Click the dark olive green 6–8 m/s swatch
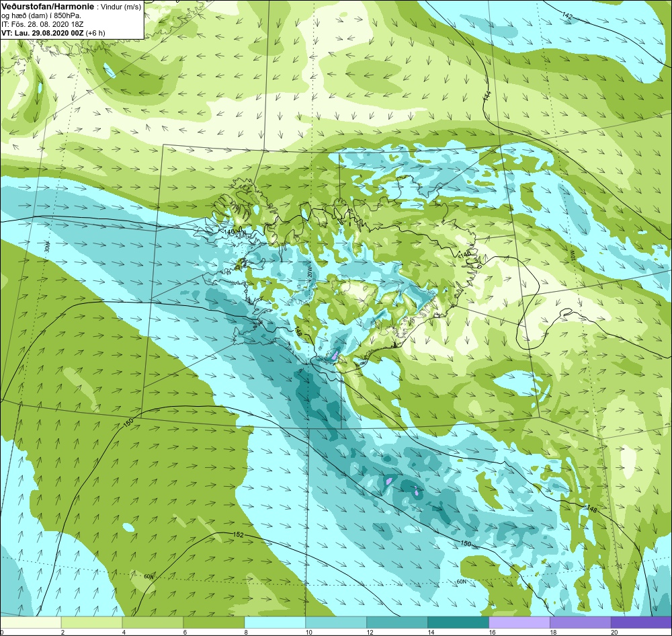The width and height of the screenshot is (672, 636). point(214,623)
